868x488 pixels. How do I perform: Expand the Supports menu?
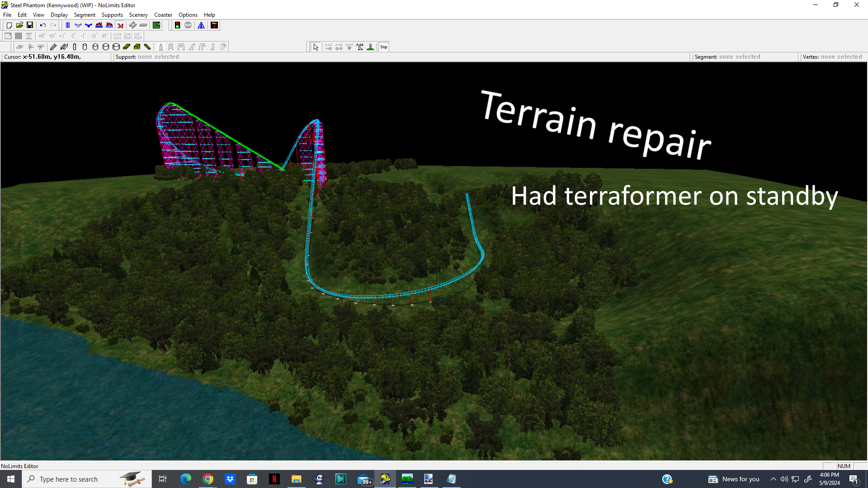112,15
